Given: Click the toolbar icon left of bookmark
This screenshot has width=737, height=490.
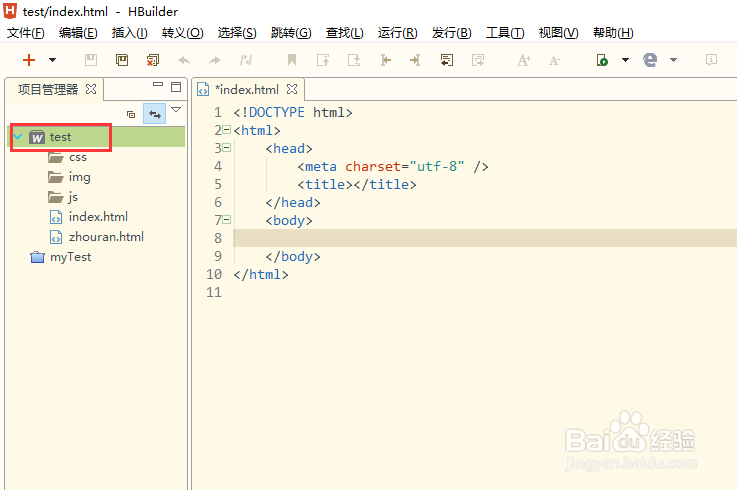Looking at the screenshot, I should [246, 60].
